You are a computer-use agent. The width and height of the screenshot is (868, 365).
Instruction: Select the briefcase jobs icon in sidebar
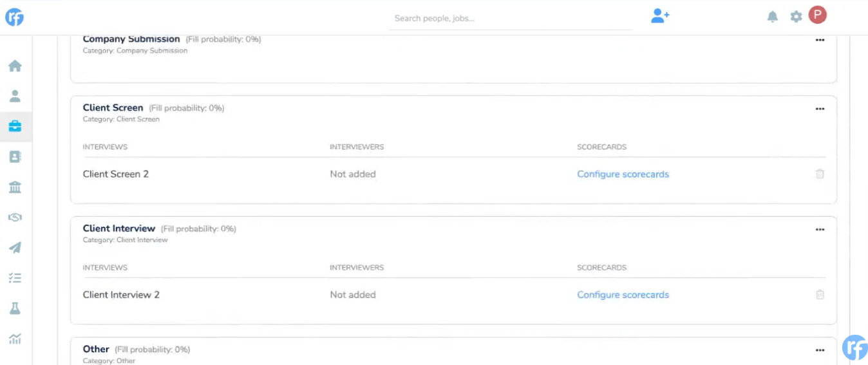[x=15, y=126]
